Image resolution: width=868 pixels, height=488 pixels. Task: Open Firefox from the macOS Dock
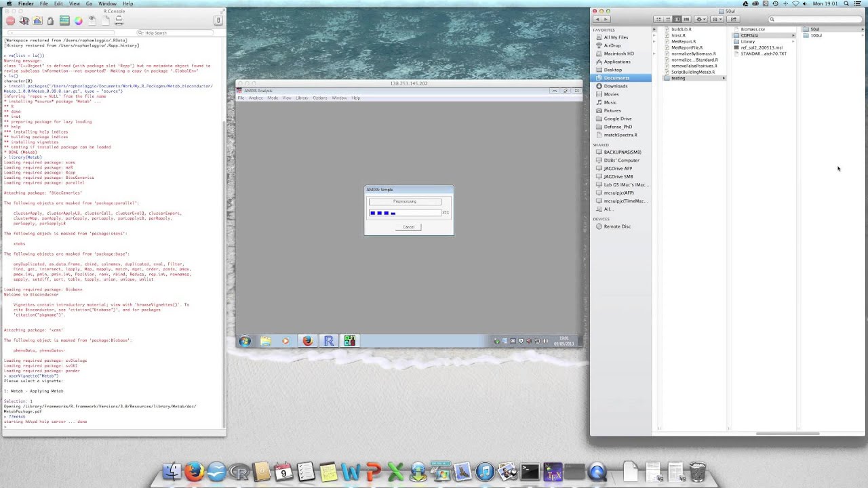195,472
